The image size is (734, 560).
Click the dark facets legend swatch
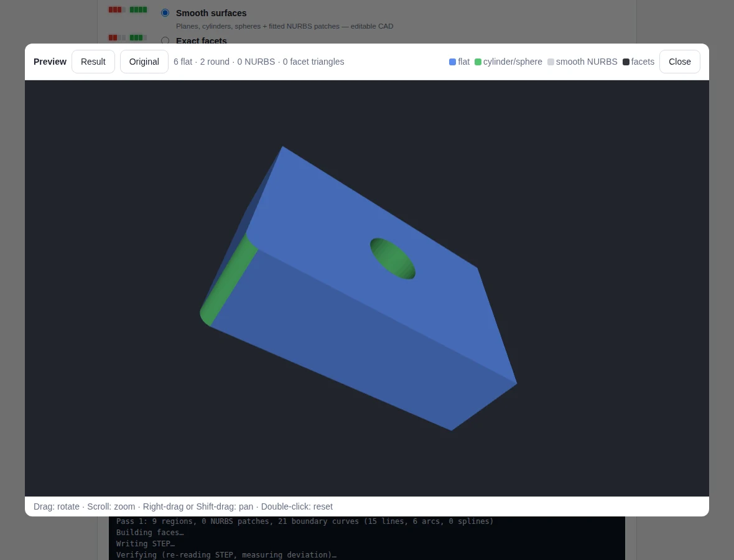click(626, 62)
